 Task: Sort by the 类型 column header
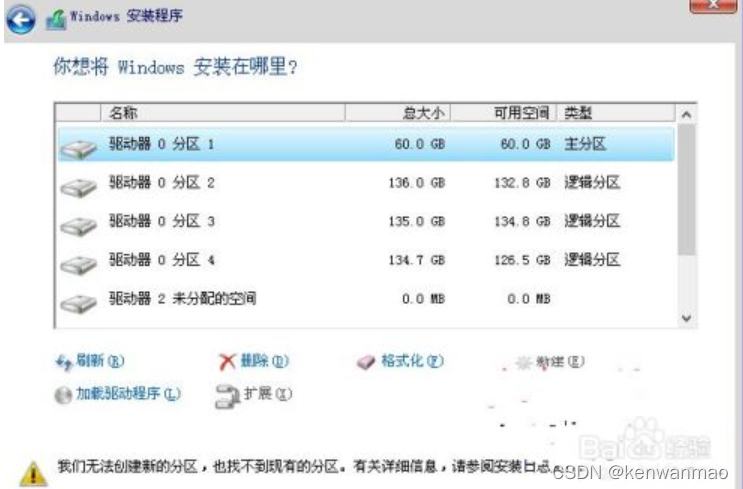pyautogui.click(x=616, y=113)
